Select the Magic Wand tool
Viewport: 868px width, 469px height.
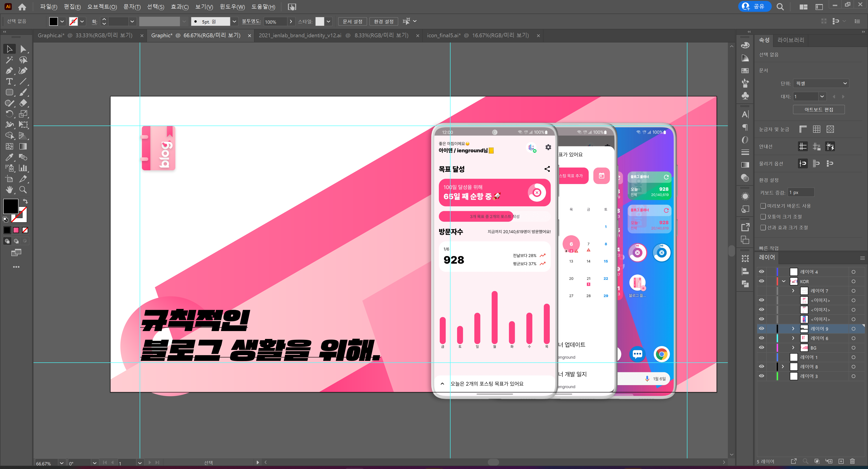pyautogui.click(x=9, y=60)
